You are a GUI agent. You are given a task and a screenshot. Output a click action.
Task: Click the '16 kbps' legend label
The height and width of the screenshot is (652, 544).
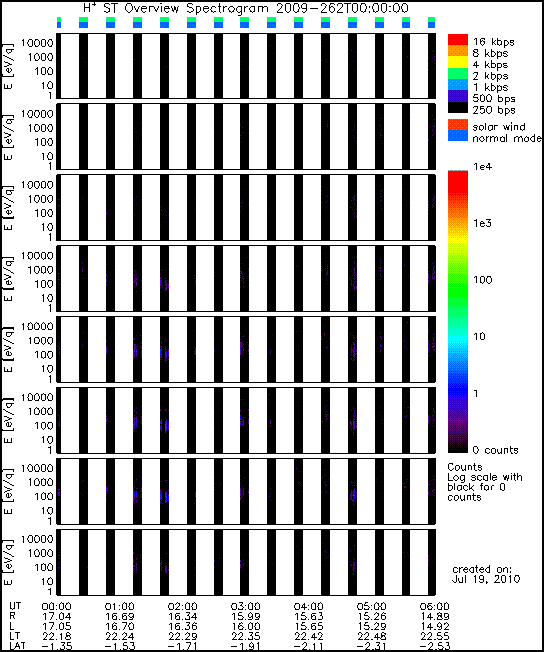point(493,42)
